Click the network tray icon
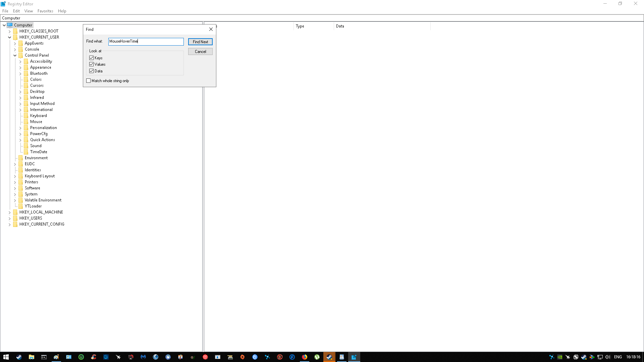This screenshot has width=644, height=362. (x=600, y=357)
